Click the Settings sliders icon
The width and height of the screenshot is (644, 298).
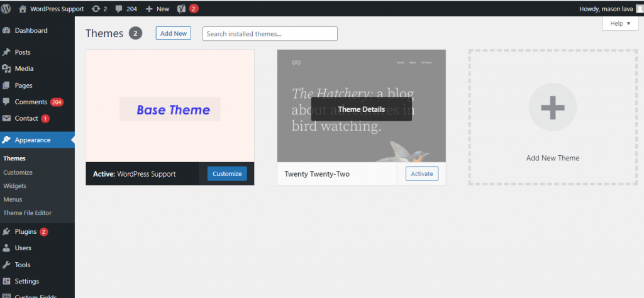point(6,281)
